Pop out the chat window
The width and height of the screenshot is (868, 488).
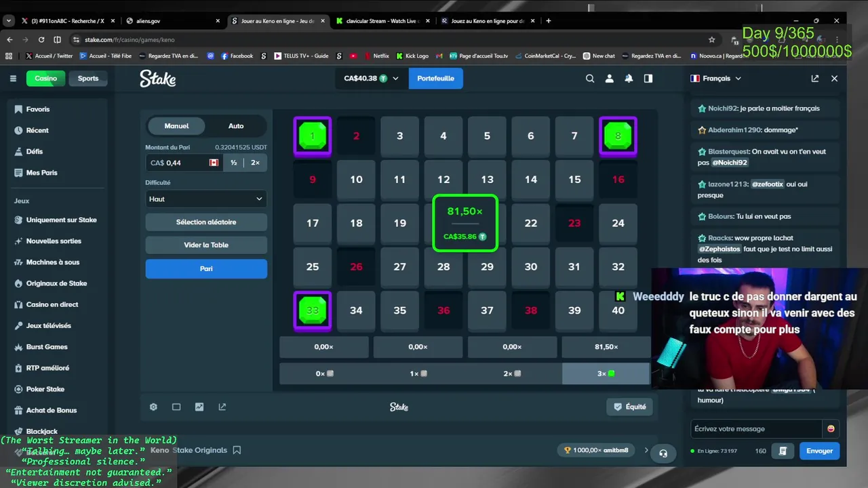point(815,79)
